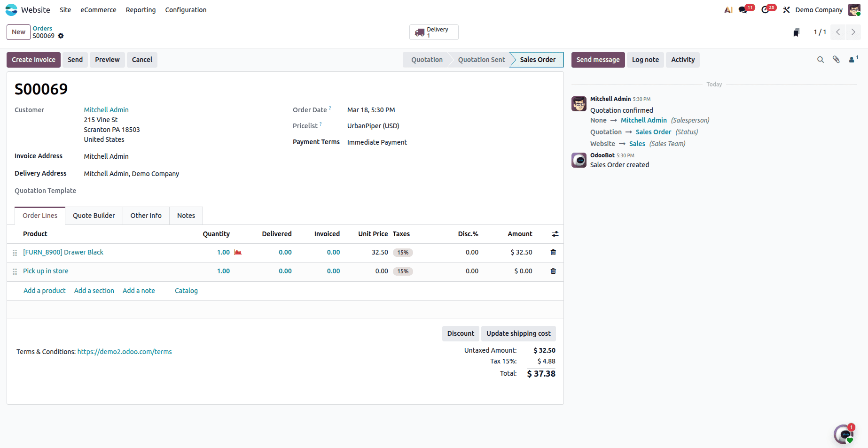Set status back to Quotation Sent
Image resolution: width=868 pixels, height=448 pixels.
(481, 60)
